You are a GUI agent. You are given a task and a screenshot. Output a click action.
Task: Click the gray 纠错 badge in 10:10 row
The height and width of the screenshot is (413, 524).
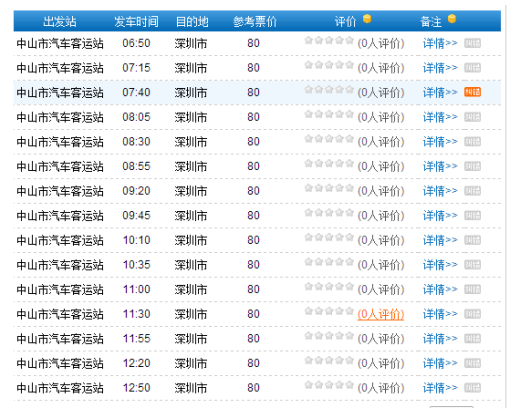[x=472, y=240]
